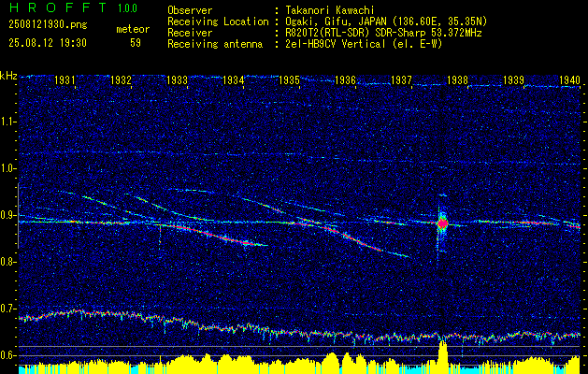Click the kHz axis unit label
Screen dimensions: 588x374
pyautogui.click(x=8, y=76)
